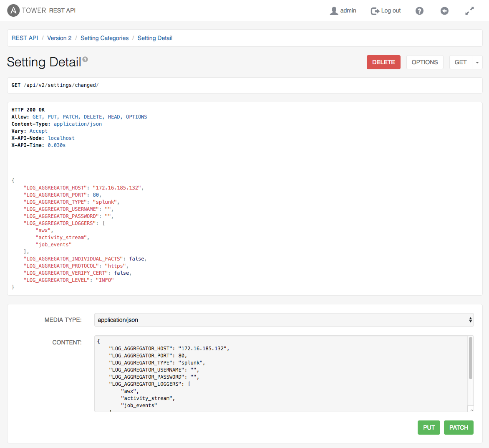This screenshot has height=448, width=489.
Task: Click the back arrow circle icon
Action: pyautogui.click(x=444, y=11)
